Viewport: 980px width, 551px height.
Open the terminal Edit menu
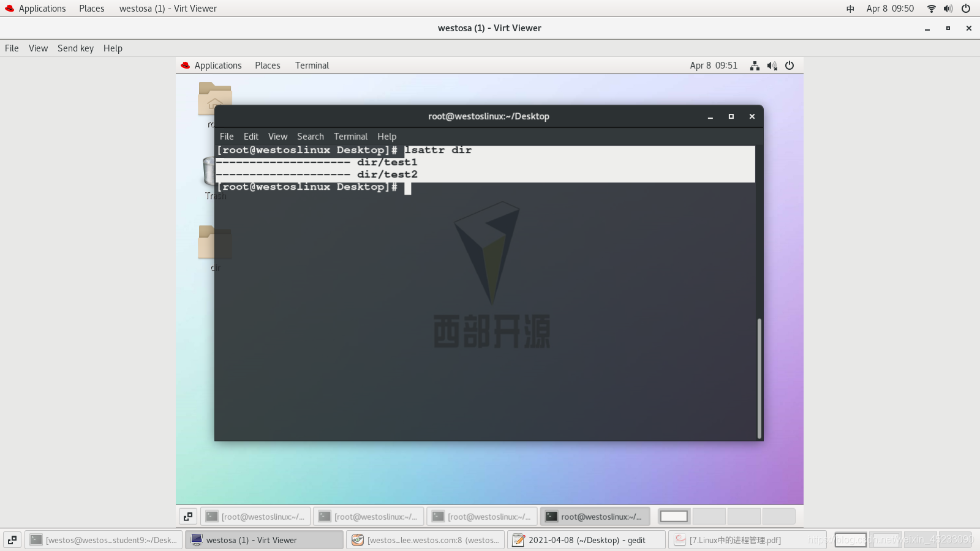pos(251,137)
